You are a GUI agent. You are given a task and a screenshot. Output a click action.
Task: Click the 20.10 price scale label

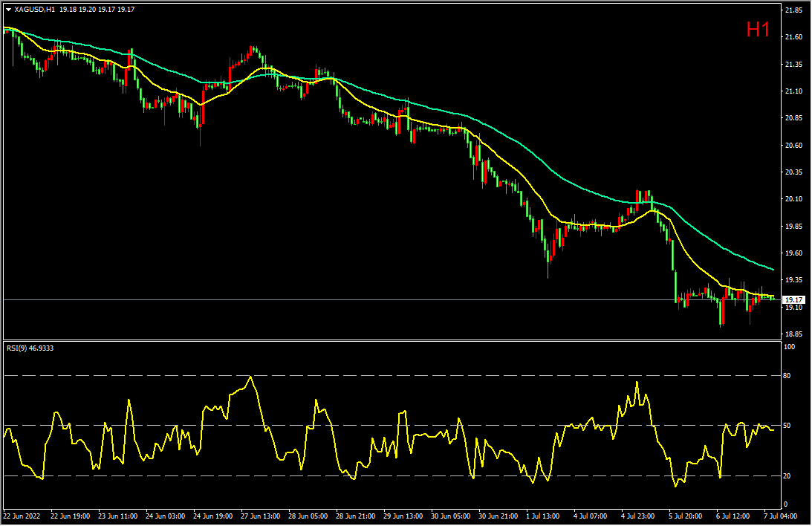[793, 199]
